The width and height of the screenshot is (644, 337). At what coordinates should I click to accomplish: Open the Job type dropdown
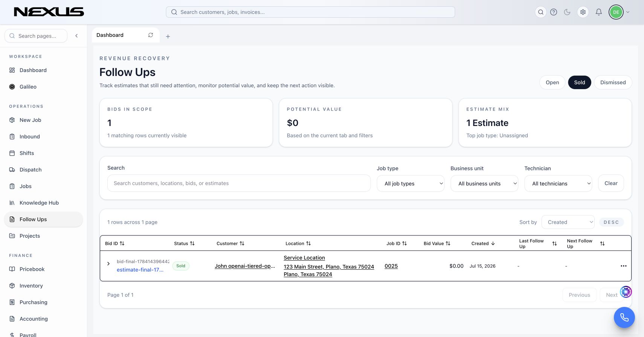[411, 184]
